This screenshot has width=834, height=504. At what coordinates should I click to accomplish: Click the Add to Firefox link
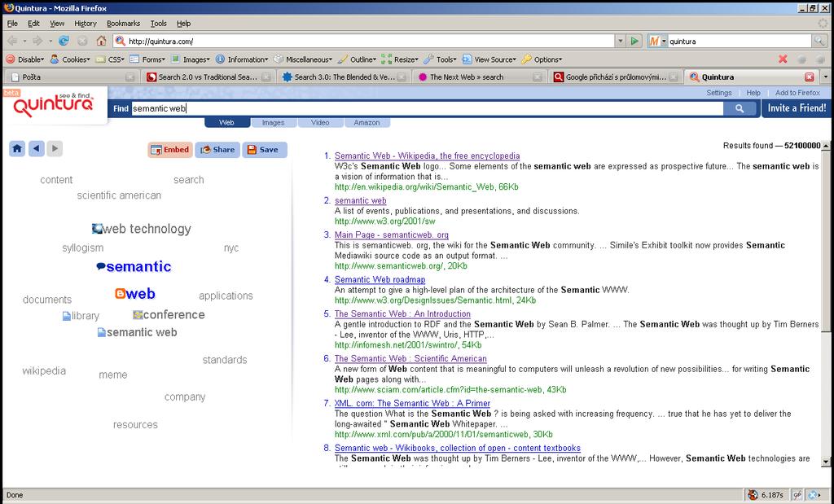pos(797,93)
